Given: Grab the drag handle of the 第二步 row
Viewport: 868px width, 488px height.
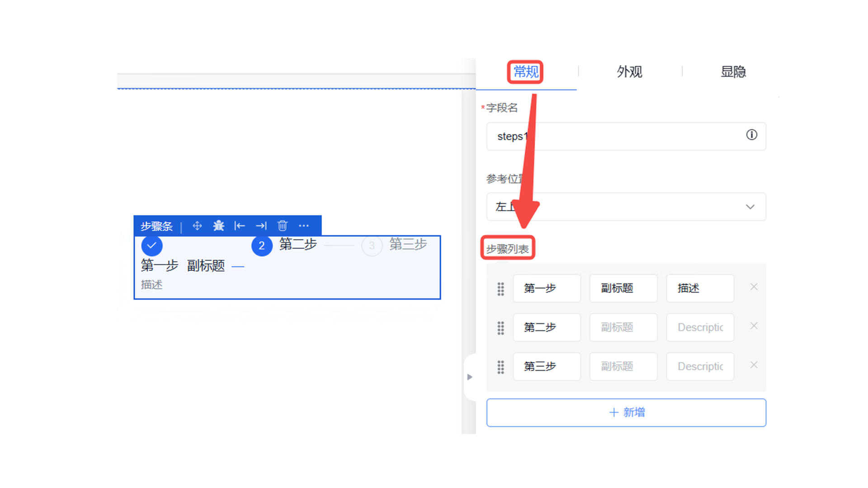Looking at the screenshot, I should (500, 328).
